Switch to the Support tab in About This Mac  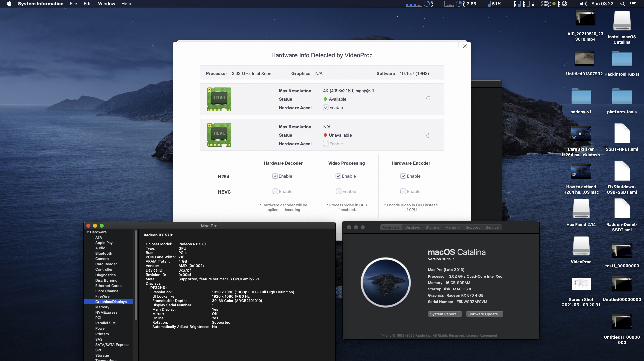[472, 227]
